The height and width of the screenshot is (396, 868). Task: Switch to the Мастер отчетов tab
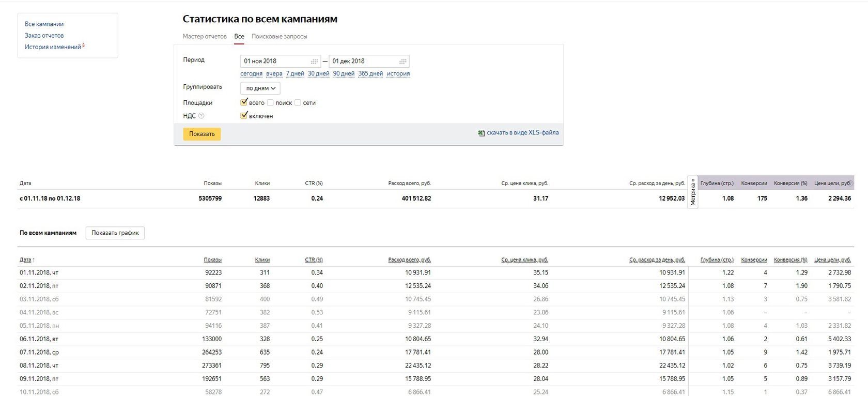point(205,37)
